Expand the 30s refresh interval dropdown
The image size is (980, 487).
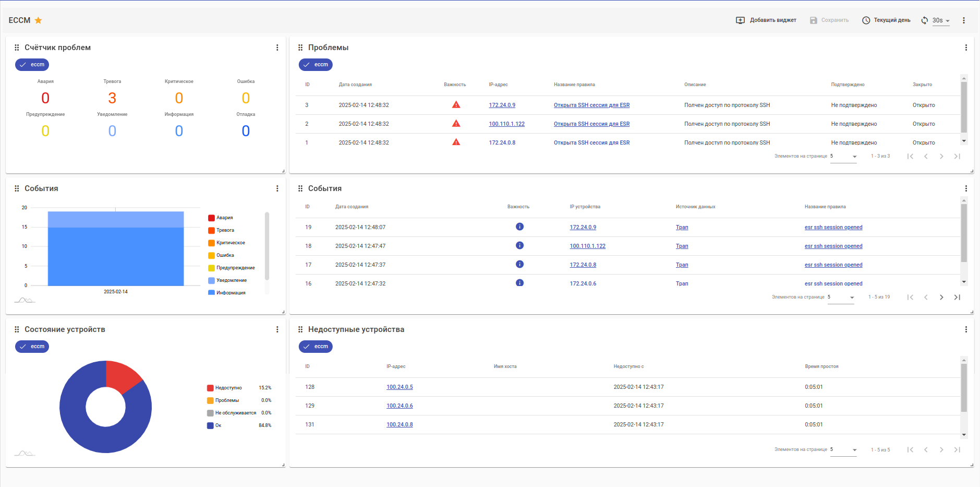[x=941, y=20]
